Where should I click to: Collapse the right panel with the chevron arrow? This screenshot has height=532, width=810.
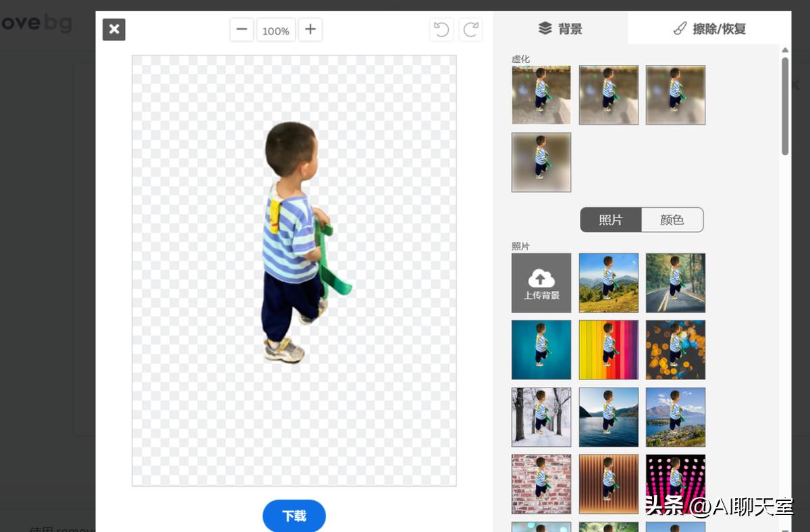pyautogui.click(x=796, y=84)
